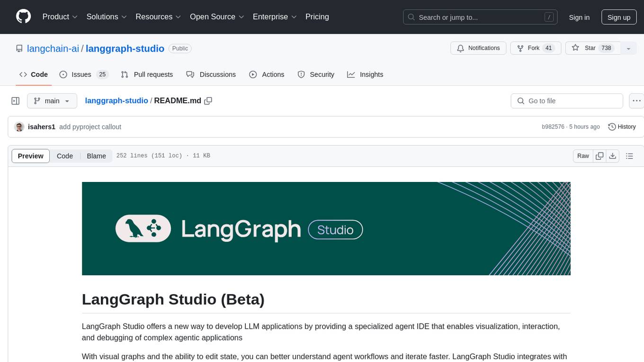This screenshot has width=644, height=362.
Task: Click the Notifications bell button
Action: [x=478, y=48]
